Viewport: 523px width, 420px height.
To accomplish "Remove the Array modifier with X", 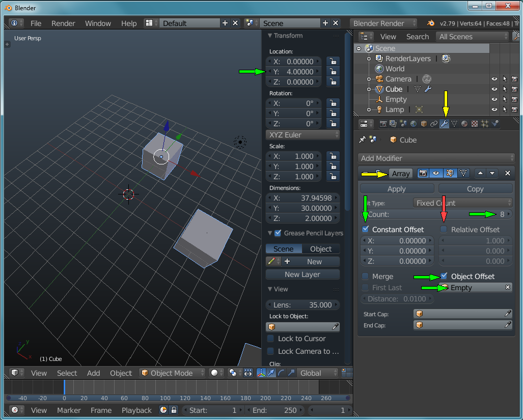I will pyautogui.click(x=507, y=174).
